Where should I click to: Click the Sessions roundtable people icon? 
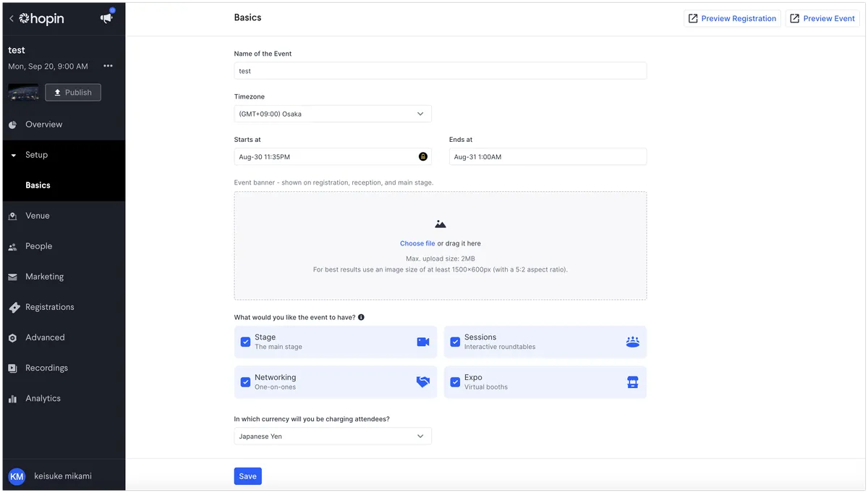(x=633, y=342)
